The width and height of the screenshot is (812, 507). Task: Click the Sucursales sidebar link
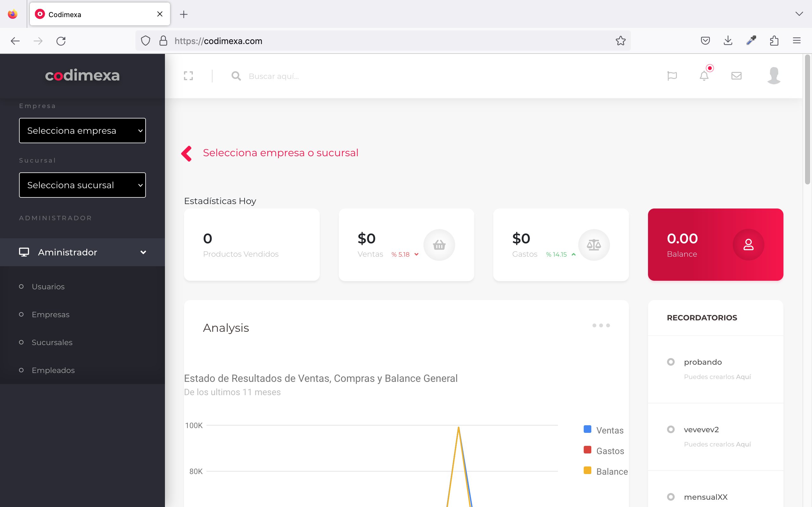52,342
